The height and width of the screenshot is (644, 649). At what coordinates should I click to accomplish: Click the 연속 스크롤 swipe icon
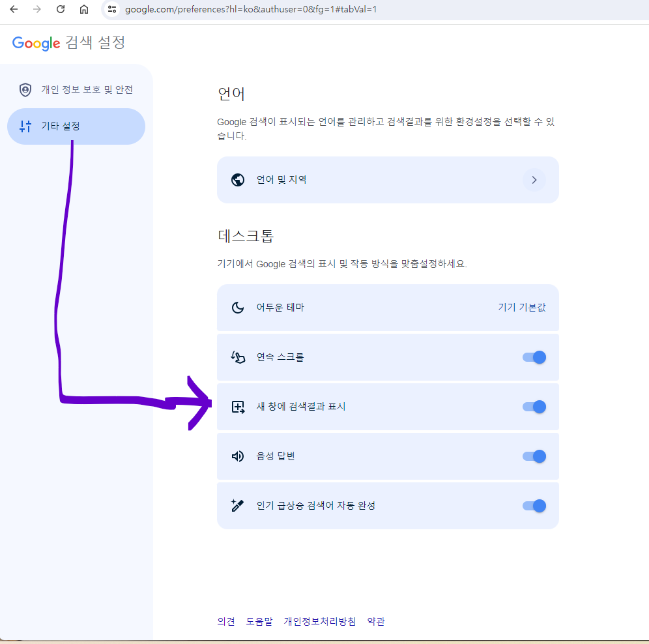tap(238, 357)
